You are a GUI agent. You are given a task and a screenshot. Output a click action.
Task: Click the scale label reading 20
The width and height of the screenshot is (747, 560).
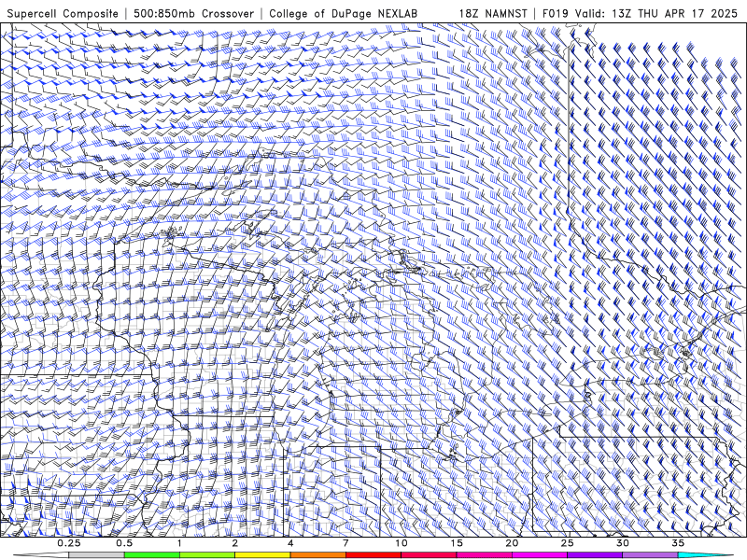click(x=512, y=543)
